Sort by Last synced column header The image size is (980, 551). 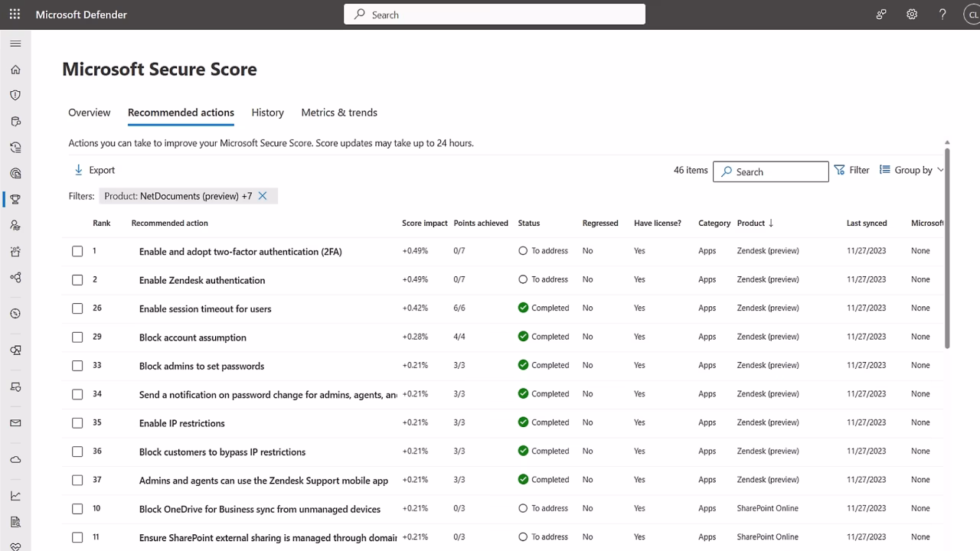tap(867, 223)
